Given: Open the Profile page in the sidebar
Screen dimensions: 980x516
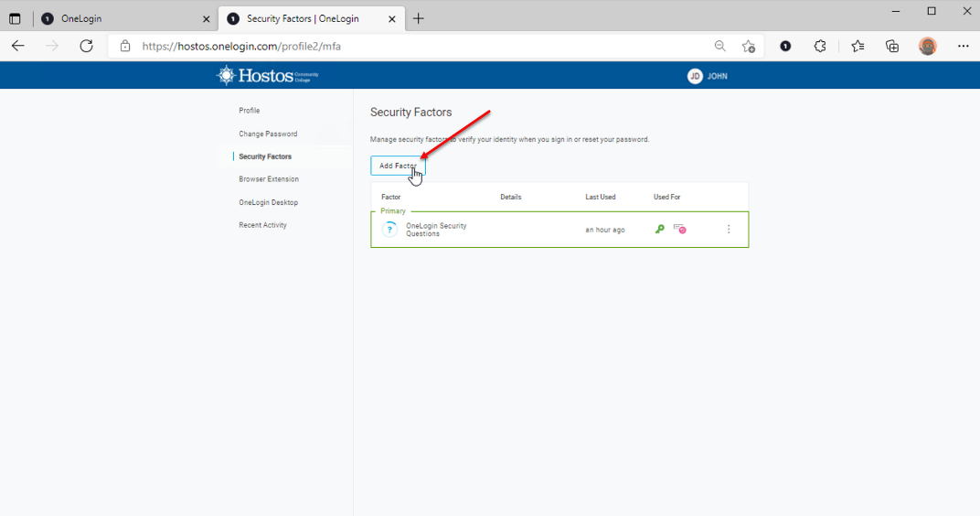Looking at the screenshot, I should [250, 111].
